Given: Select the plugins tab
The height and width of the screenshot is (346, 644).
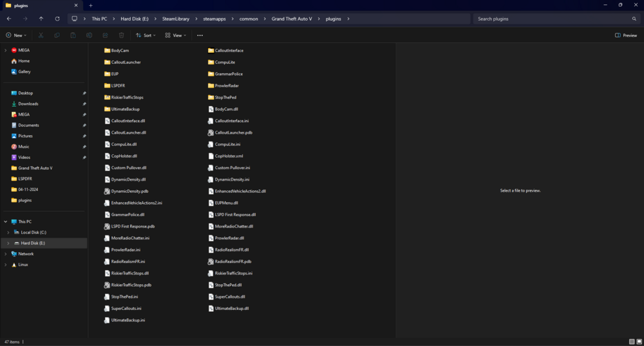Looking at the screenshot, I should click(x=41, y=6).
